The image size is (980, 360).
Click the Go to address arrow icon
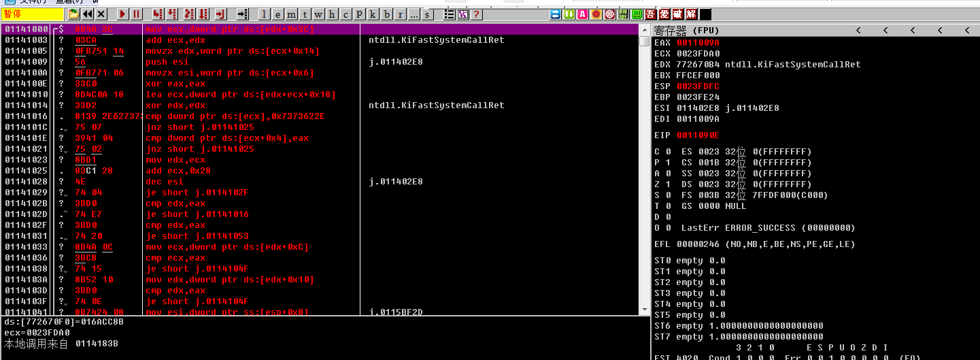pyautogui.click(x=243, y=14)
